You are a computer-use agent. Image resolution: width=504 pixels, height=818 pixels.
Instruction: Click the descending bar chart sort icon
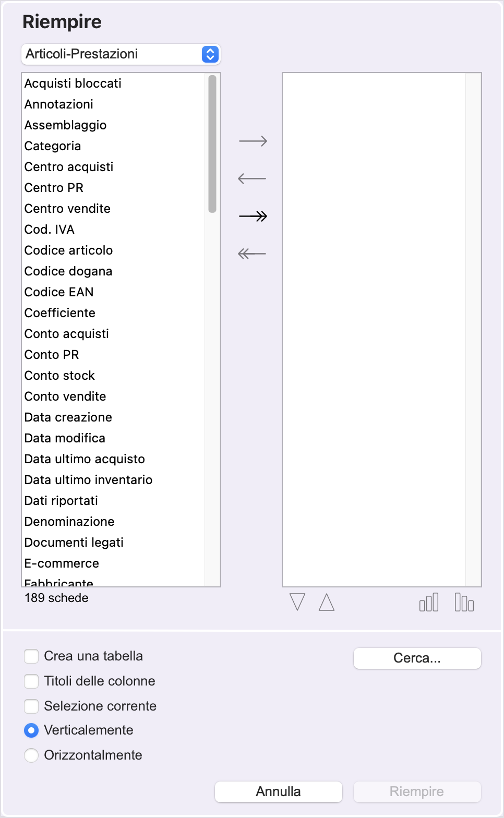(x=464, y=602)
